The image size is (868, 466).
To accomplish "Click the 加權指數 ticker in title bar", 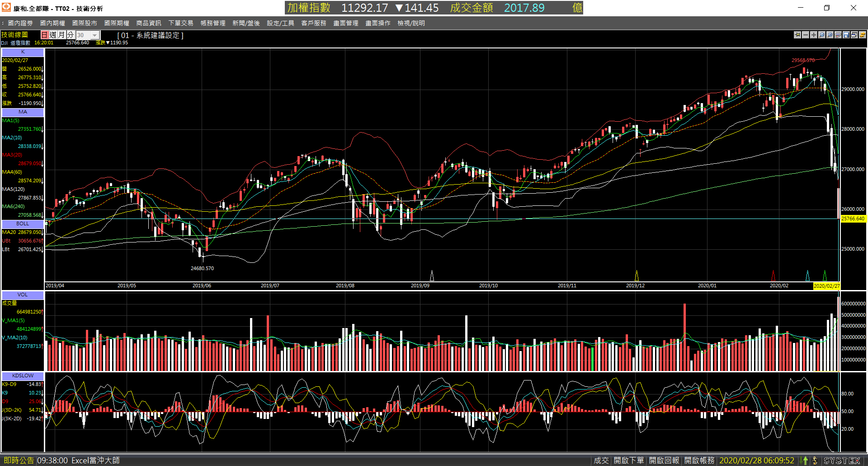I will [309, 8].
